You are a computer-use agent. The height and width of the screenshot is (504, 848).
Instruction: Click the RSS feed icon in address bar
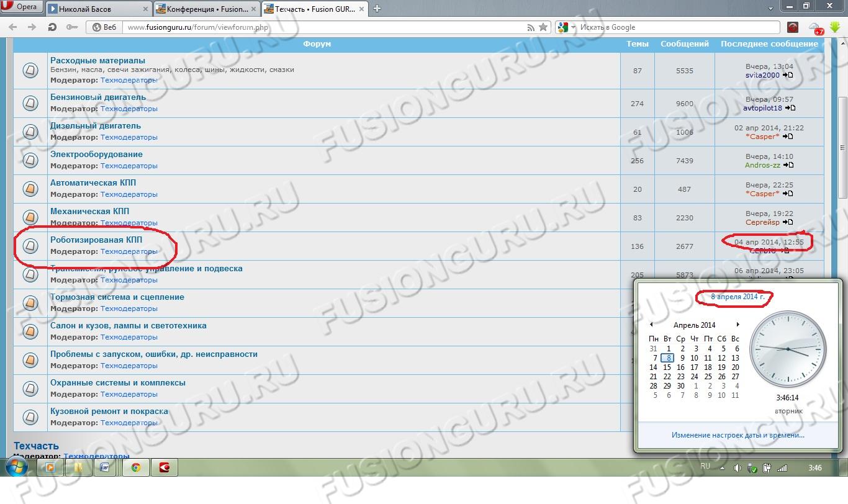tap(531, 27)
